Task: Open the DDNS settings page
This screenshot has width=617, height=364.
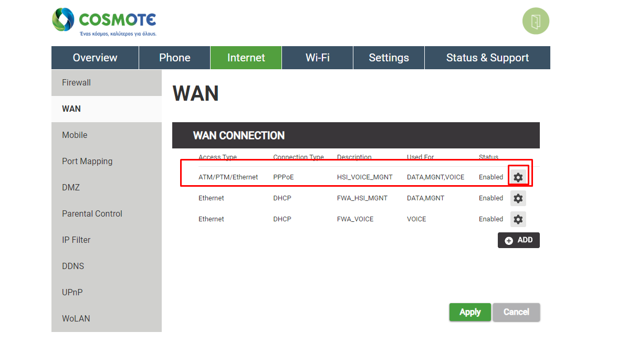Action: click(73, 266)
